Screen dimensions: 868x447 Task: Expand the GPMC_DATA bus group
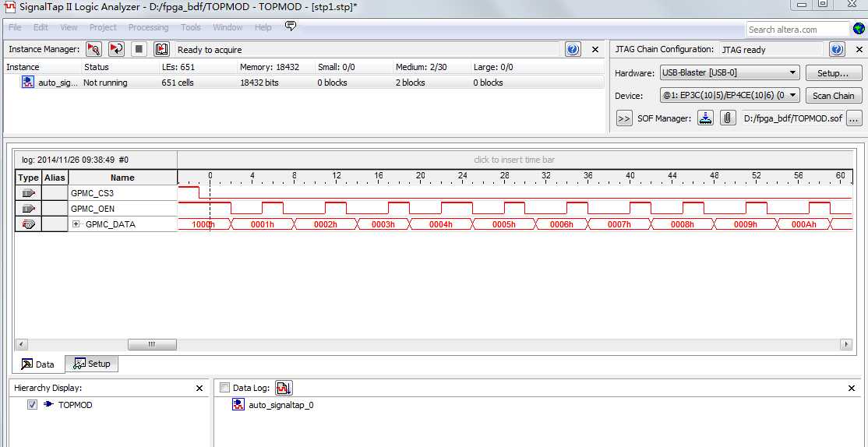(x=76, y=223)
